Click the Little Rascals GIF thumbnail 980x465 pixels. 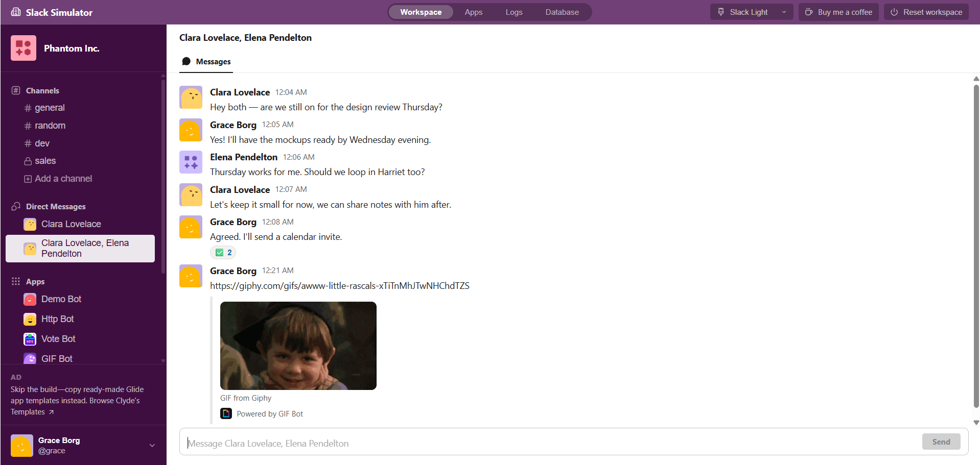(298, 346)
